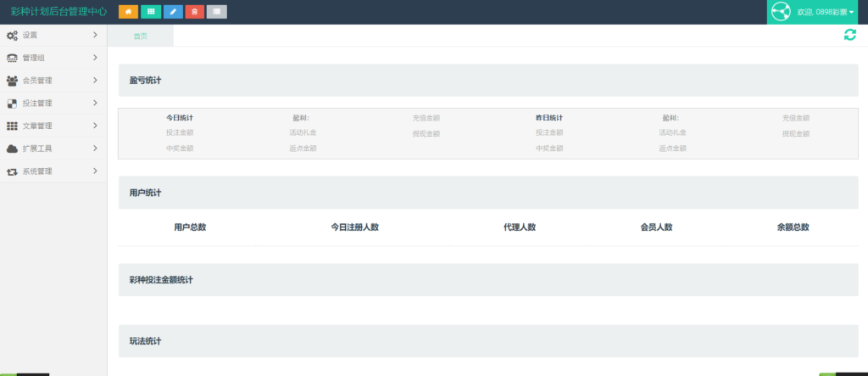
Task: Click the user avatar share icon
Action: click(x=781, y=12)
